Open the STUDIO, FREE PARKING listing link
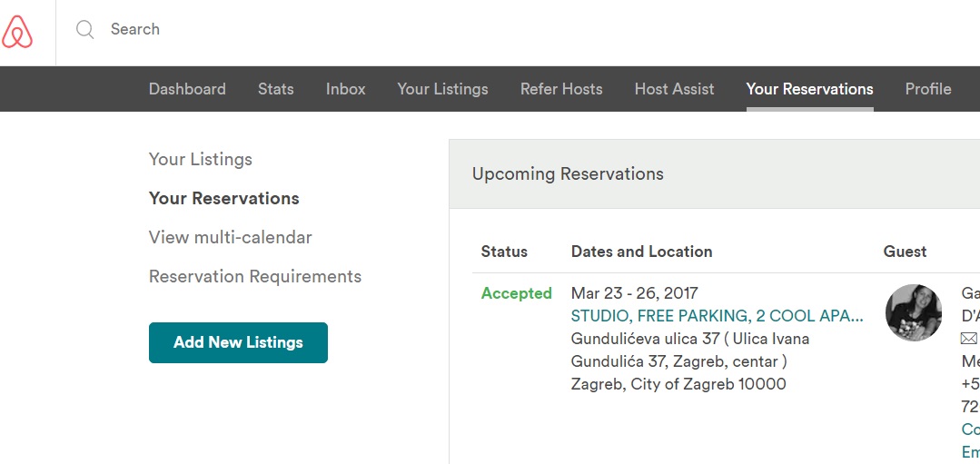 click(717, 316)
